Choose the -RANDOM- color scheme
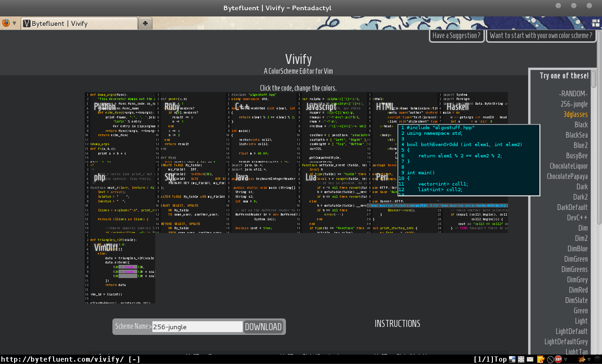 (x=573, y=94)
